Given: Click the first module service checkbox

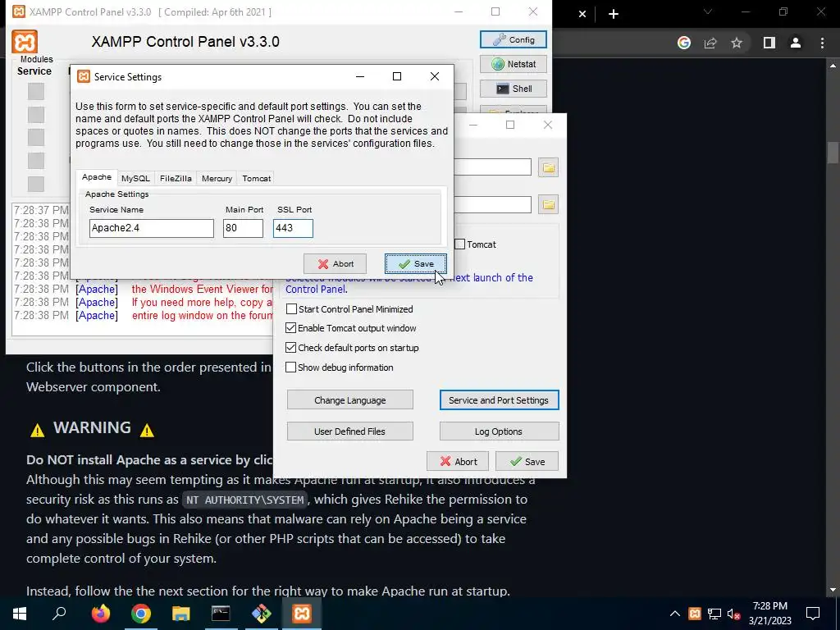Looking at the screenshot, I should (x=36, y=91).
